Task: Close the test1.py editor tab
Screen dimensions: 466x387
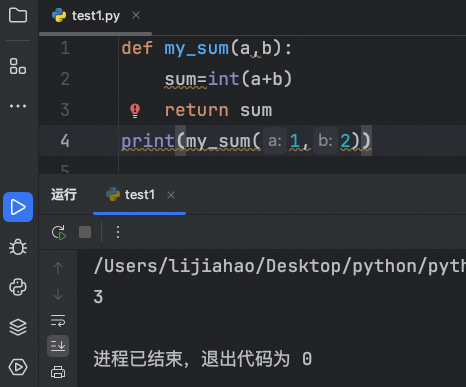Action: pyautogui.click(x=136, y=15)
